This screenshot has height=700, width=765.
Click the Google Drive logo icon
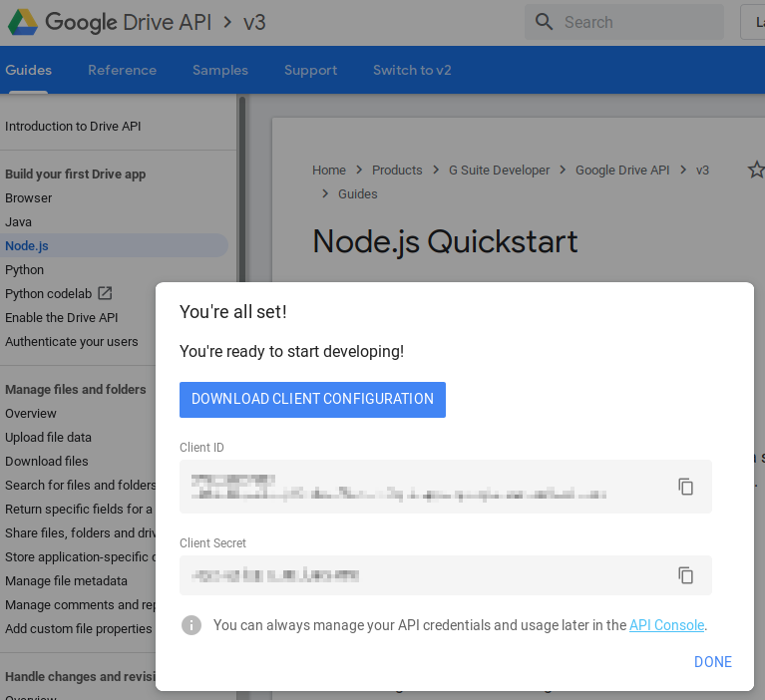point(23,22)
